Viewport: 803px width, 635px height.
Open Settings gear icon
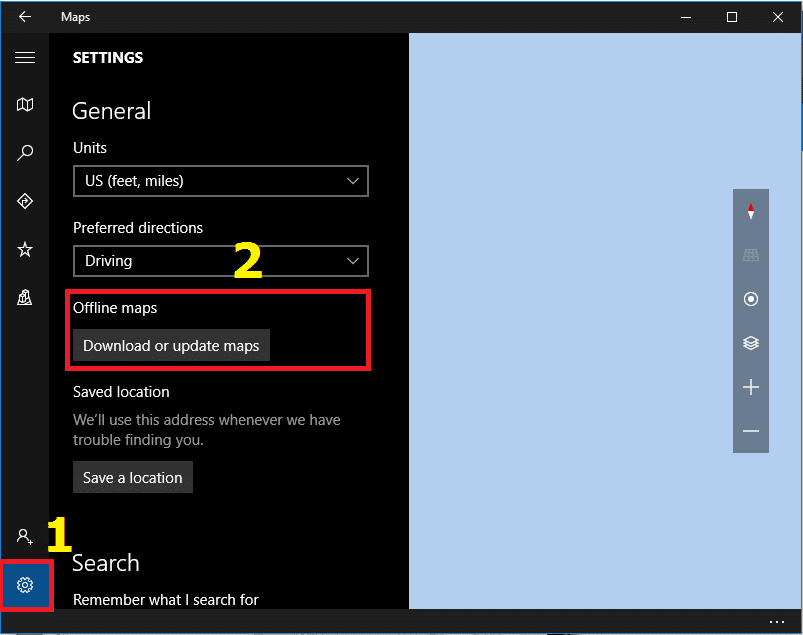[25, 585]
